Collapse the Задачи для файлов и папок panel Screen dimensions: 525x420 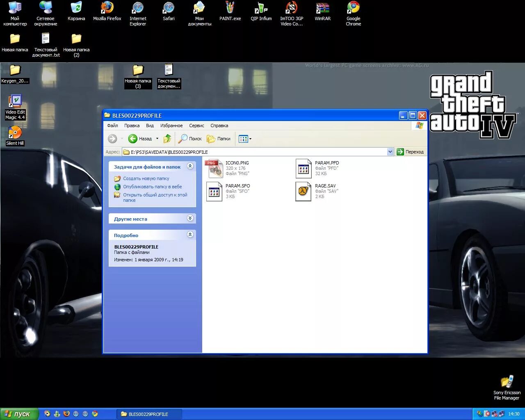(x=190, y=166)
